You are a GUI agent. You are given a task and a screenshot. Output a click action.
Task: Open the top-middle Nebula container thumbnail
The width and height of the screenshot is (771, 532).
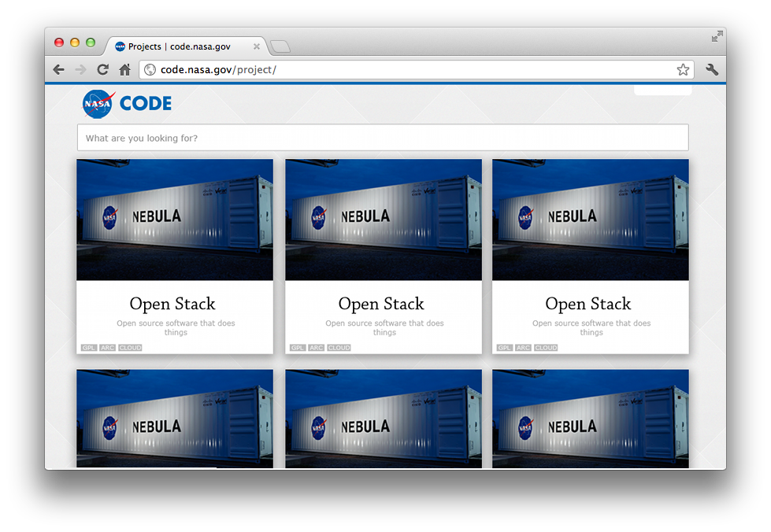click(384, 220)
